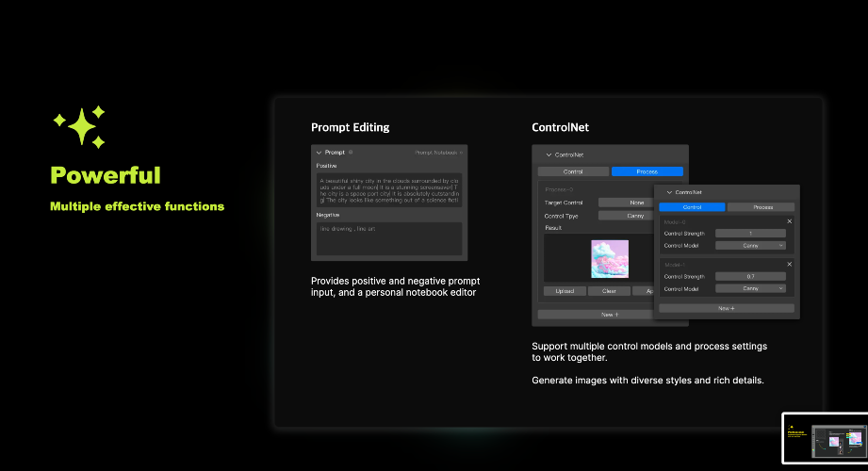Remove Model-1 with its X icon

790,265
